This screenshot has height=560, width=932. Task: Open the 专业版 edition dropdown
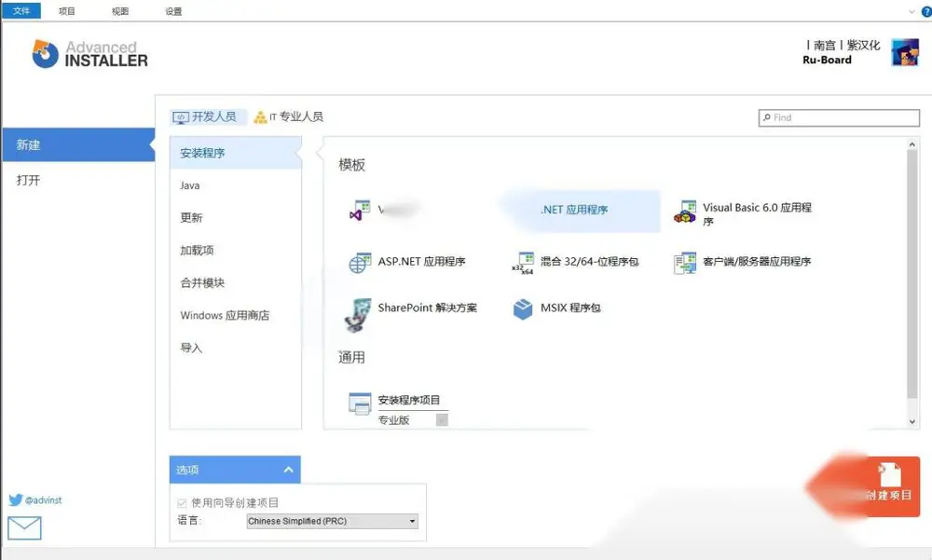(x=442, y=419)
